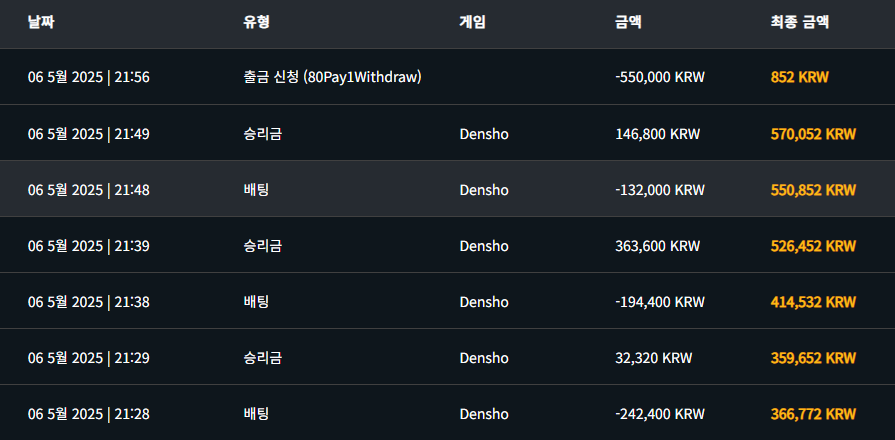This screenshot has width=895, height=440.
Task: Select the 32,320 KRW winnings amount
Action: pyautogui.click(x=653, y=357)
